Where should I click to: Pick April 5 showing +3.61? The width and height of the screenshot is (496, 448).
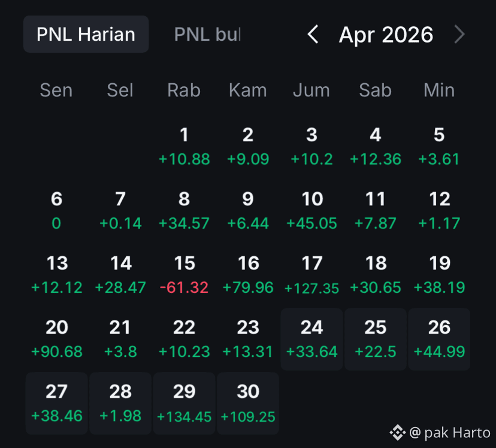(x=439, y=147)
